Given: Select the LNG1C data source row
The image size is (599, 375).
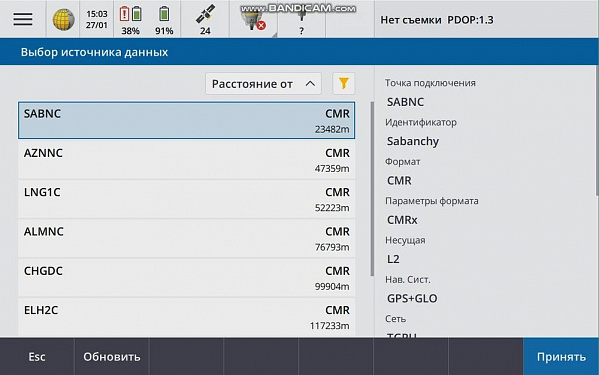Looking at the screenshot, I should tap(186, 199).
